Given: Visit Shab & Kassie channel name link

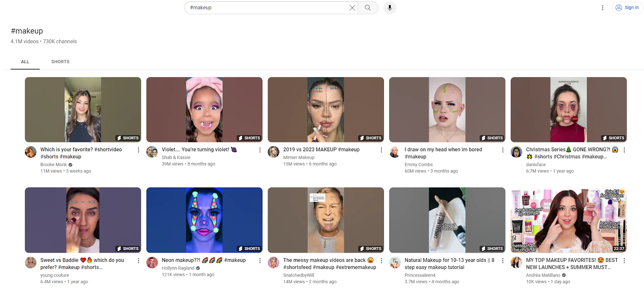Looking at the screenshot, I should pos(176,158).
